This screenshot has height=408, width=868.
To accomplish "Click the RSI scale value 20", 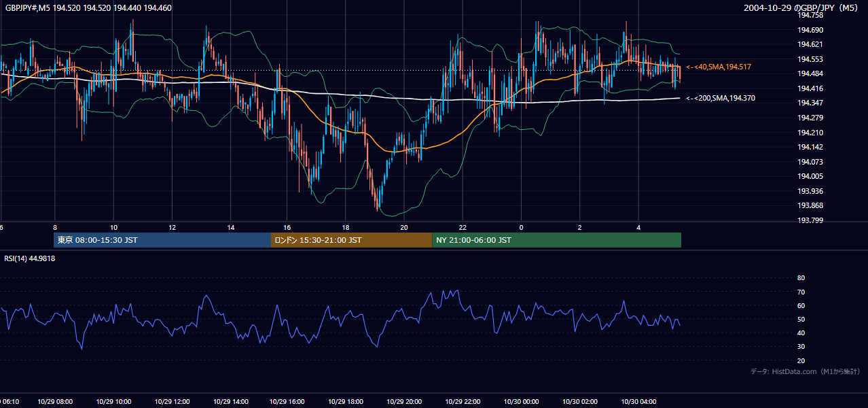I will point(801,360).
